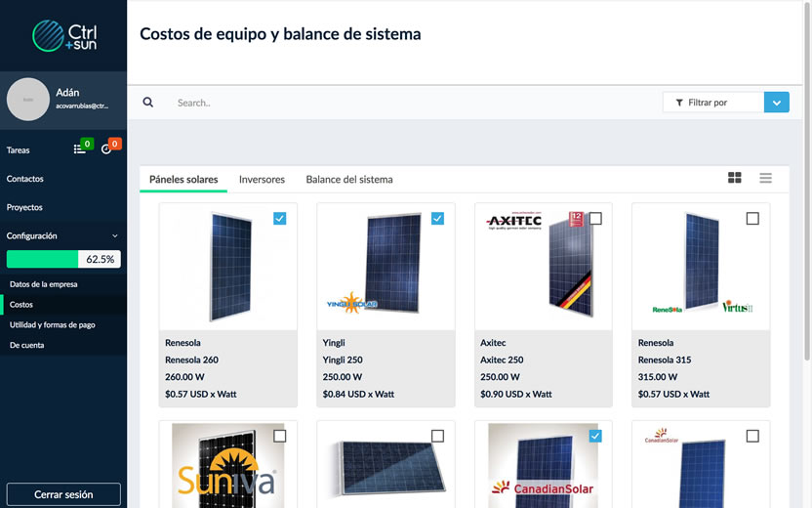This screenshot has height=508, width=812.
Task: Open the Renesola 260 panel thumbnail
Action: pyautogui.click(x=228, y=267)
